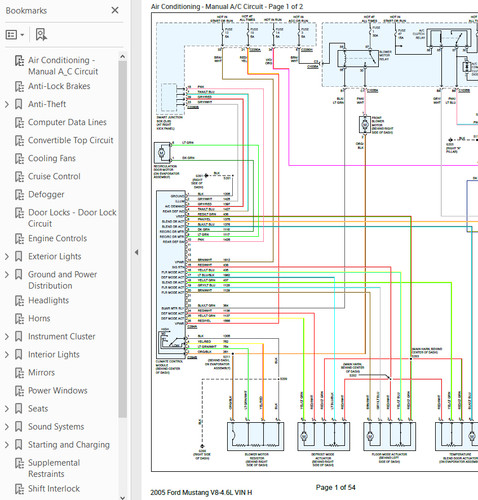Close the Bookmarks panel

tap(115, 10)
